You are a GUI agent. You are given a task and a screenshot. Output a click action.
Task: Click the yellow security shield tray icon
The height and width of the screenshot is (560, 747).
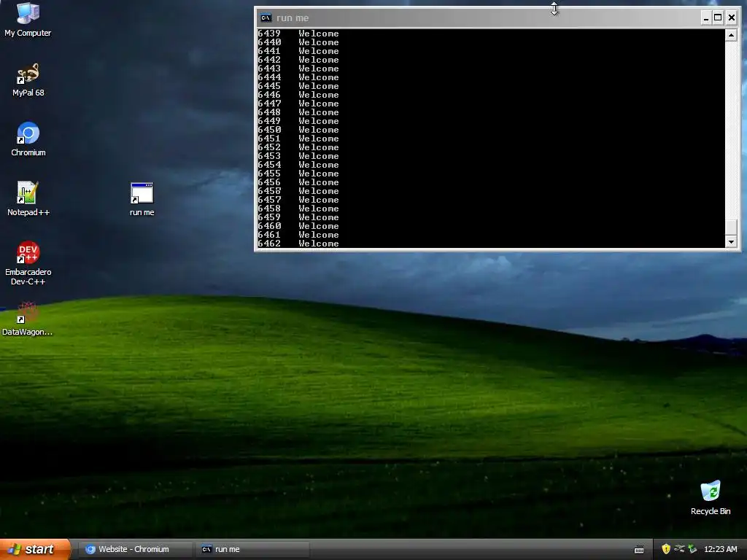(666, 549)
